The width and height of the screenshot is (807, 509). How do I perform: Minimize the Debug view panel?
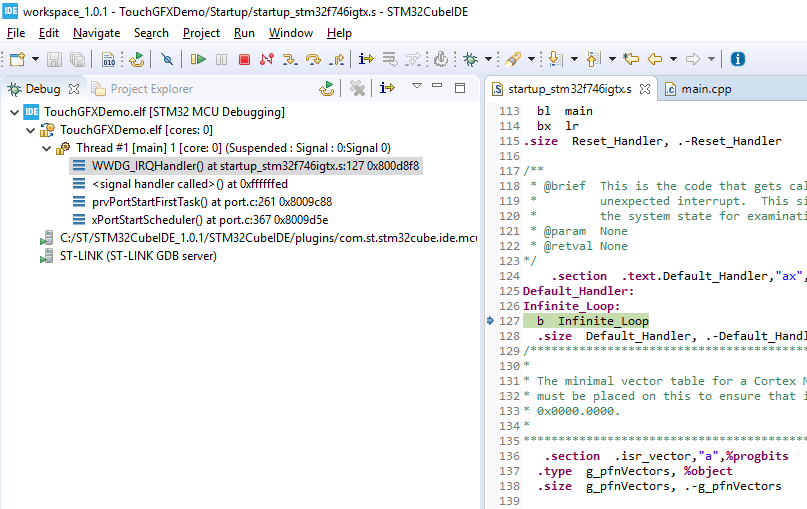pyautogui.click(x=437, y=86)
